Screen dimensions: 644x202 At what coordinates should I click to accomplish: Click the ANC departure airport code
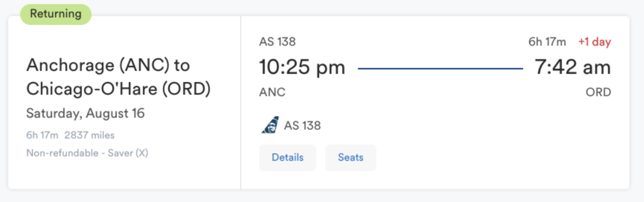pos(272,92)
